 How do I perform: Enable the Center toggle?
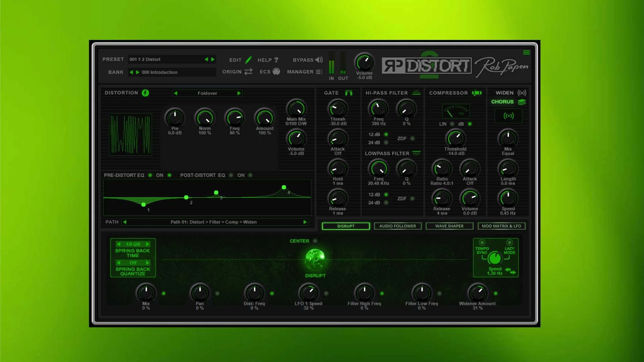(315, 241)
